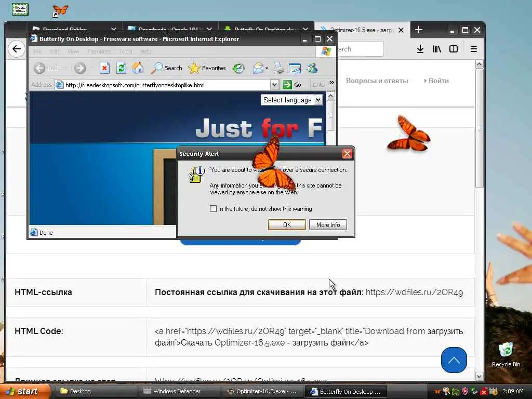Expand the Links toolbar chevron
532x399 pixels.
click(332, 83)
